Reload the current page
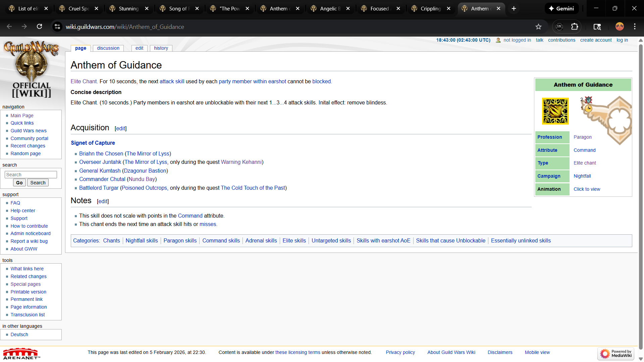The width and height of the screenshot is (644, 362). coord(39,27)
